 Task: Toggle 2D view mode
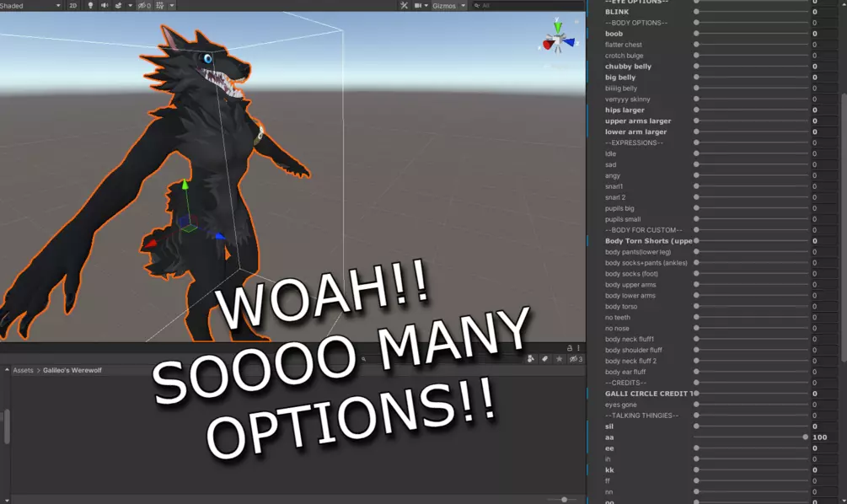click(x=73, y=6)
